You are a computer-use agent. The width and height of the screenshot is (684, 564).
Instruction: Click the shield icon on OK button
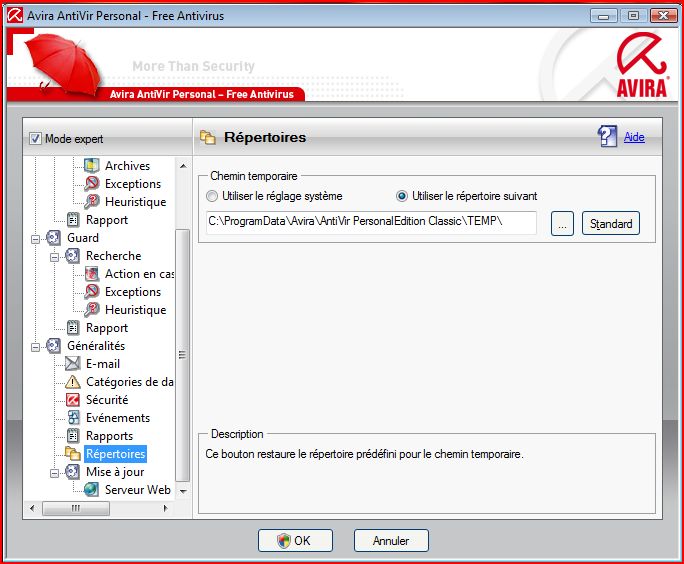point(284,540)
